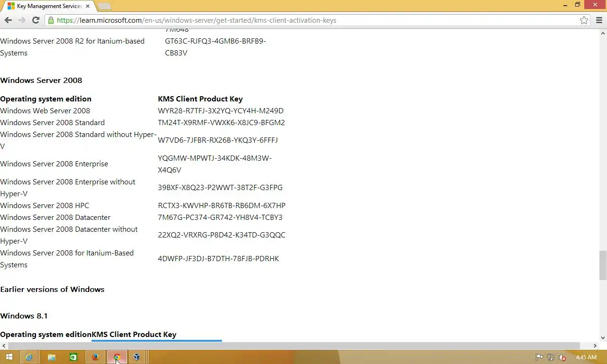Open the muted volume tray icon
Image resolution: width=607 pixels, height=364 pixels.
point(562,357)
